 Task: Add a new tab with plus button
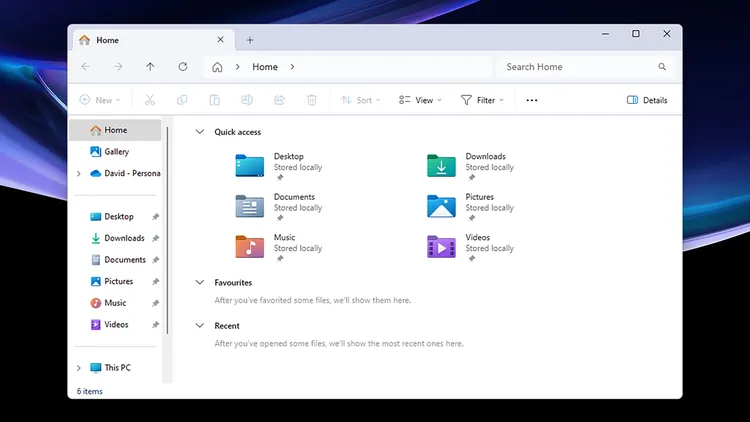pyautogui.click(x=250, y=40)
